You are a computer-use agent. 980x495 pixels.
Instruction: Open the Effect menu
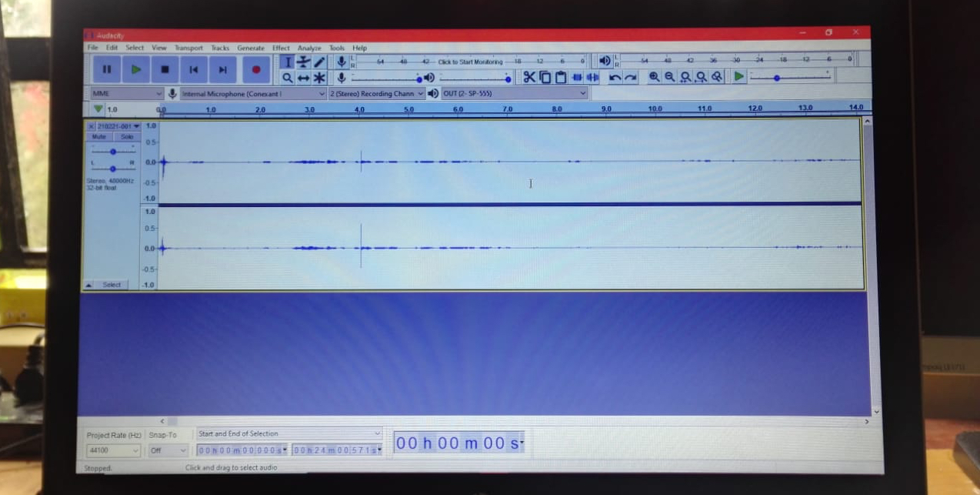click(x=281, y=48)
